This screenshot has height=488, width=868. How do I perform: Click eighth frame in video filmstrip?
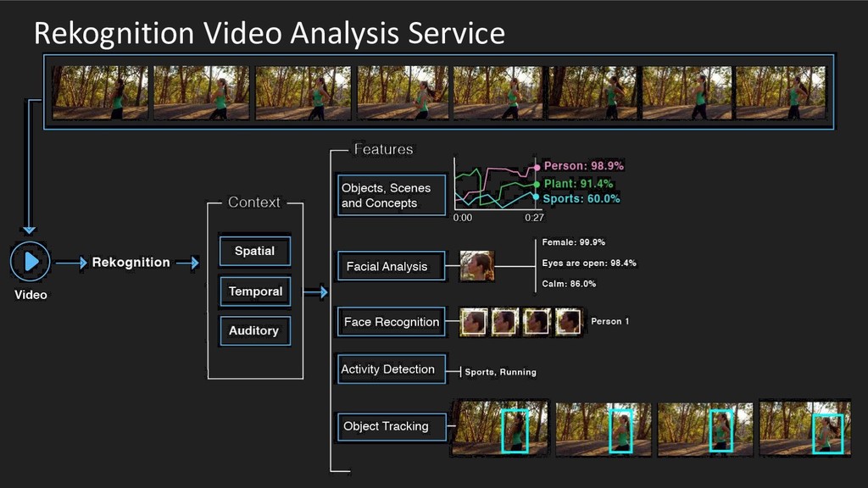pos(781,93)
